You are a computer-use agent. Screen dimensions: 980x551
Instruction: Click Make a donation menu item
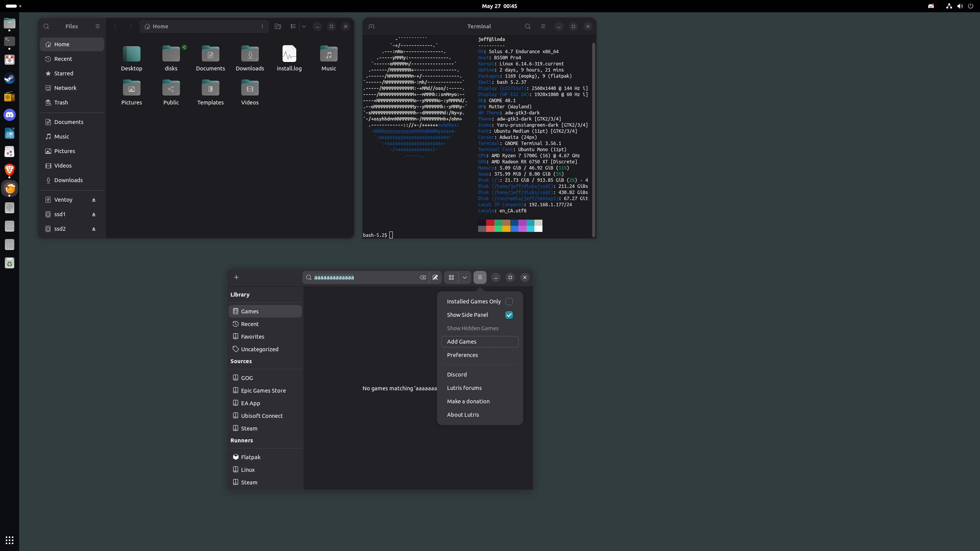(480, 401)
